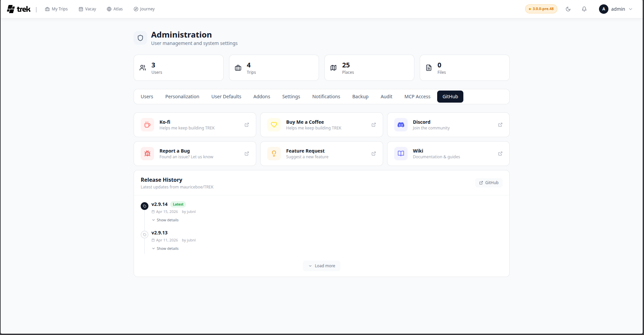Image resolution: width=644 pixels, height=335 pixels.
Task: Click the GitHub button in Release History
Action: [x=489, y=183]
